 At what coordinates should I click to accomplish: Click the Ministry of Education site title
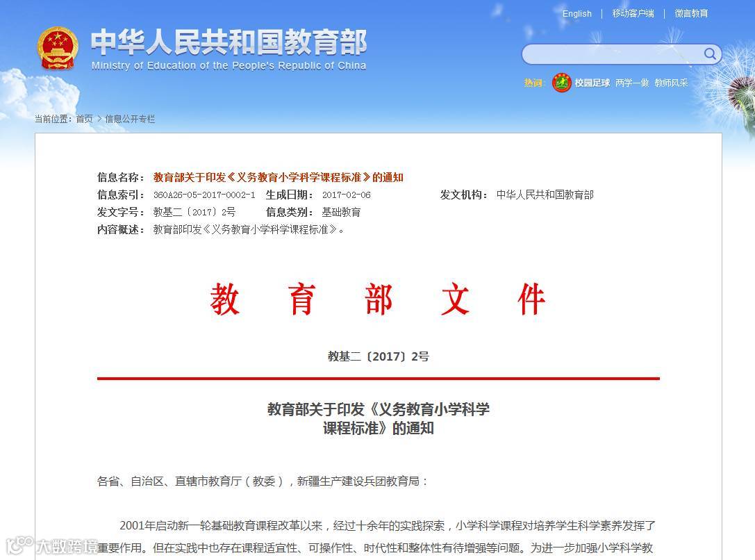click(x=229, y=49)
